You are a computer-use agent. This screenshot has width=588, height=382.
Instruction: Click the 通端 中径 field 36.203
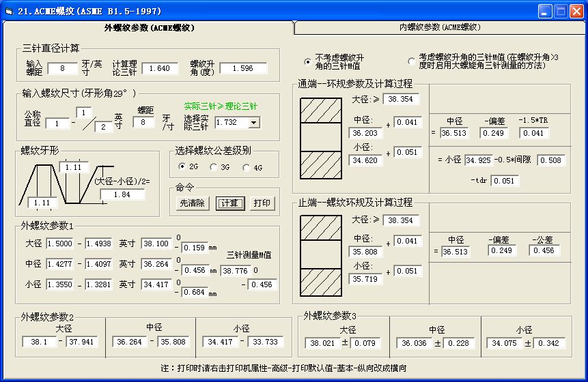tap(365, 133)
